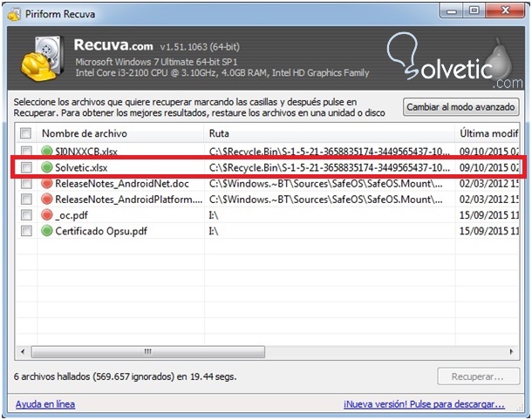Sort by Ruta column header
Viewport: 532px width, 420px height.
pos(330,133)
